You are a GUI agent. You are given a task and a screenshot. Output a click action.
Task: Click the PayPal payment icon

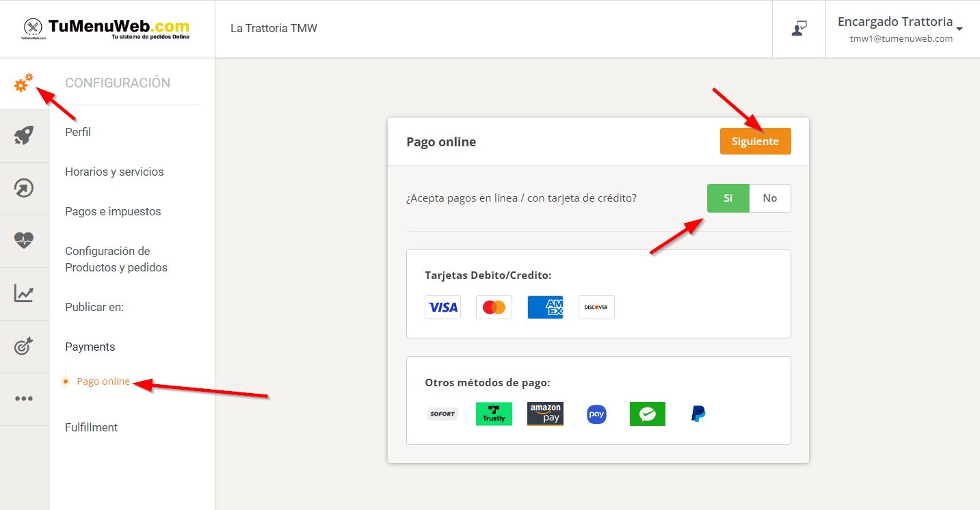click(x=698, y=414)
